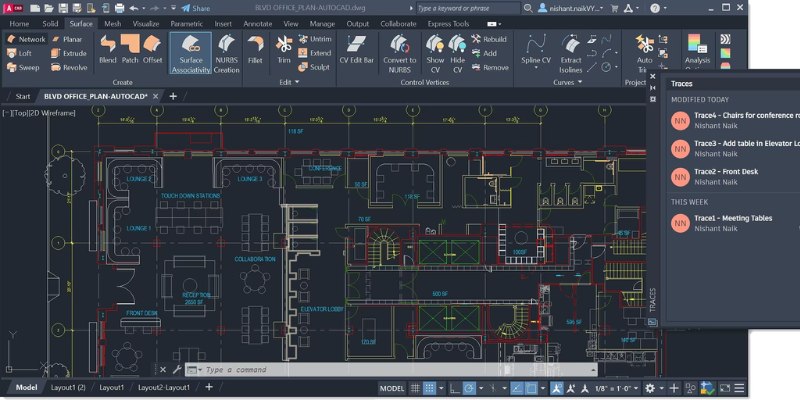Switch to the Mesh ribbon tab
Image resolution: width=800 pixels, height=400 pixels.
pyautogui.click(x=114, y=22)
